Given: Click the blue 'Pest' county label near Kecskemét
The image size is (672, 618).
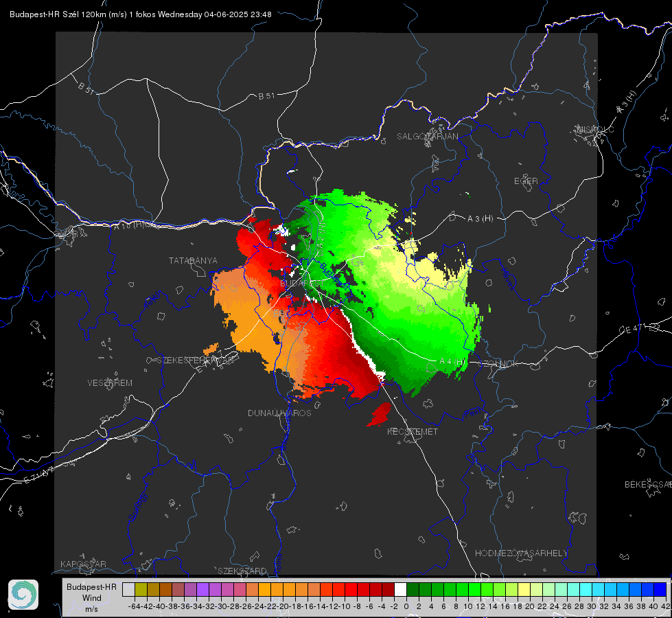Looking at the screenshot, I should pos(472,413).
